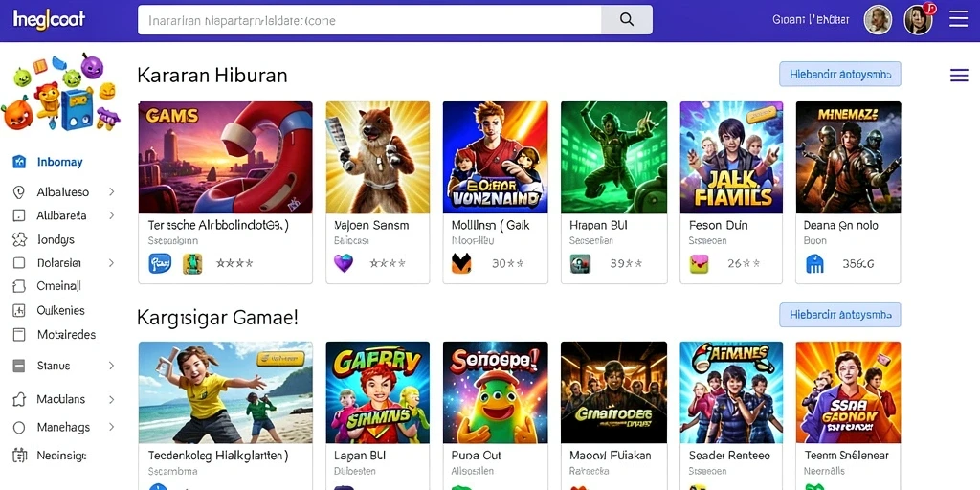Expand the Albalueso sidebar item
Viewport: 980px width, 490px height.
112,191
